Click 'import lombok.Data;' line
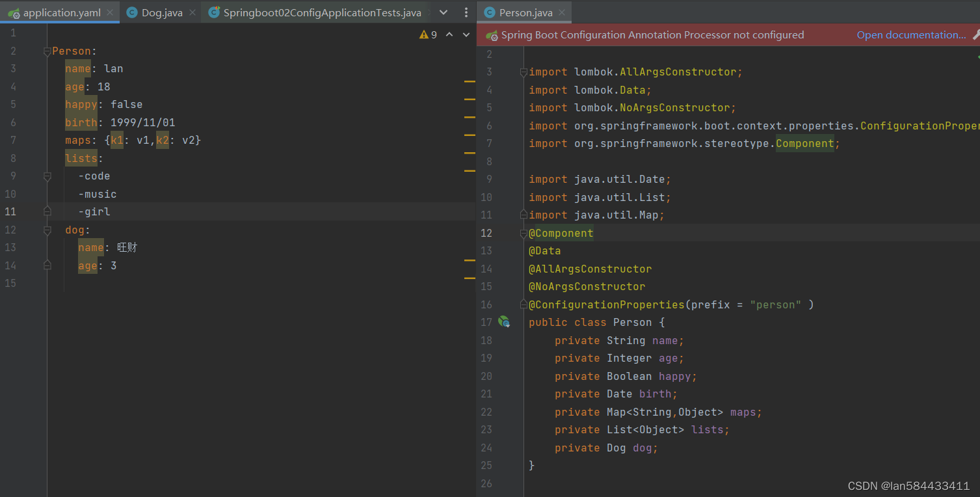Screen dimensions: 980x497 [x=590, y=90]
